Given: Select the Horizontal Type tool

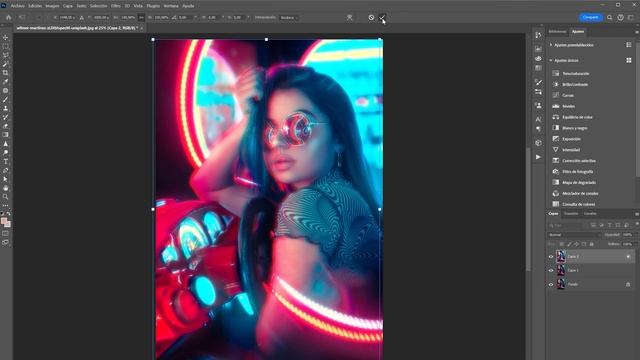Looking at the screenshot, I should click(5, 162).
